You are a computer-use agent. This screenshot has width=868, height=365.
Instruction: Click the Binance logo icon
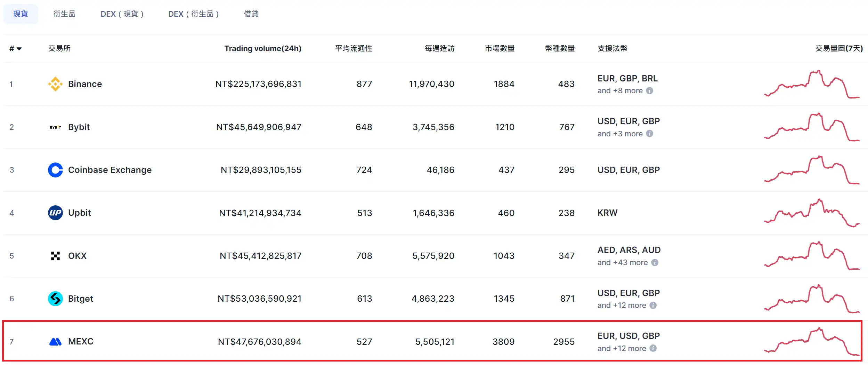point(55,84)
